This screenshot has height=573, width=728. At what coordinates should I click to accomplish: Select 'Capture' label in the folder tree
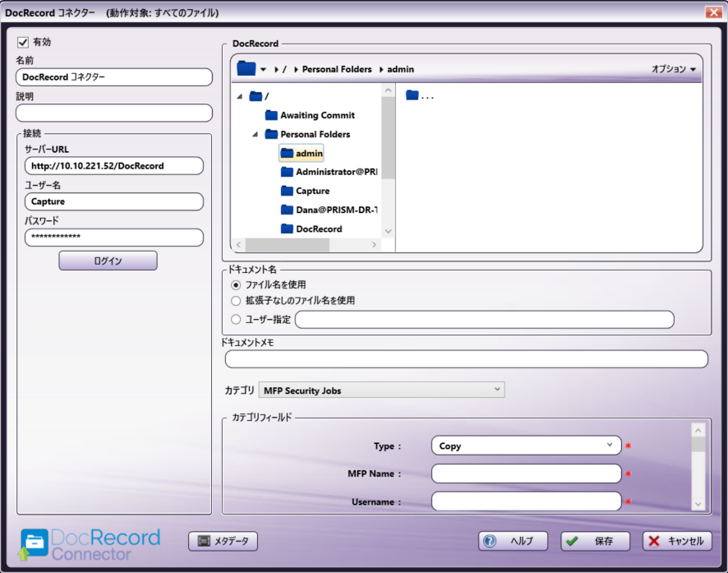(313, 191)
